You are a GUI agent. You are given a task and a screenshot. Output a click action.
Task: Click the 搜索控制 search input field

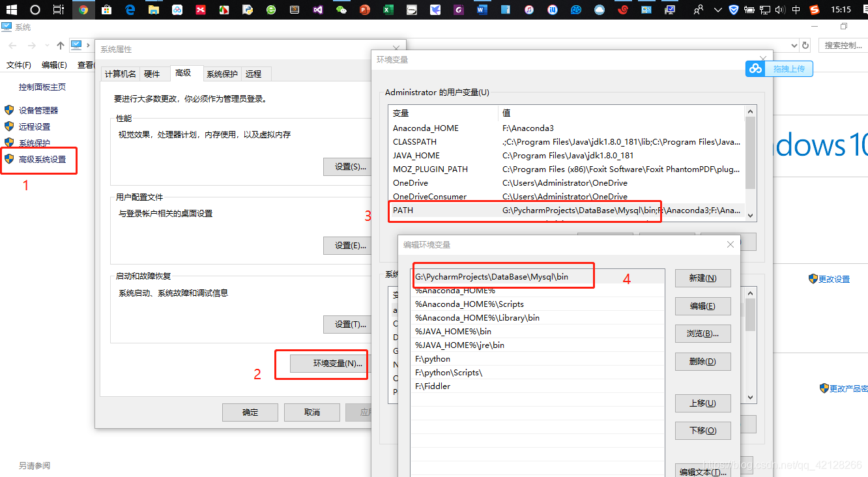point(841,46)
